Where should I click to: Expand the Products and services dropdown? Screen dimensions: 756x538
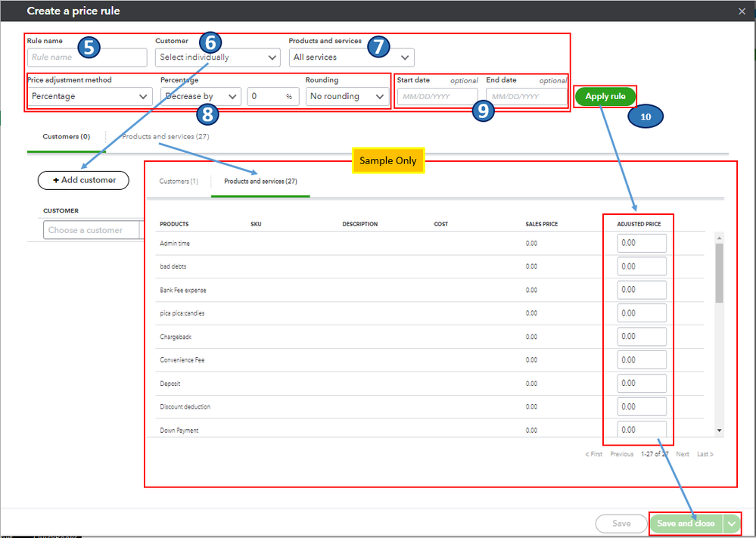coord(351,58)
